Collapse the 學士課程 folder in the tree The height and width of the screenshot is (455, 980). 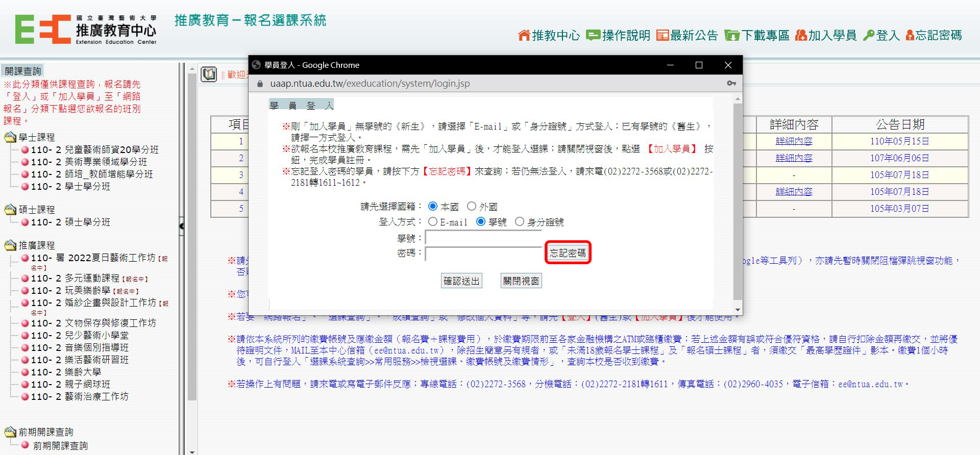tap(10, 137)
